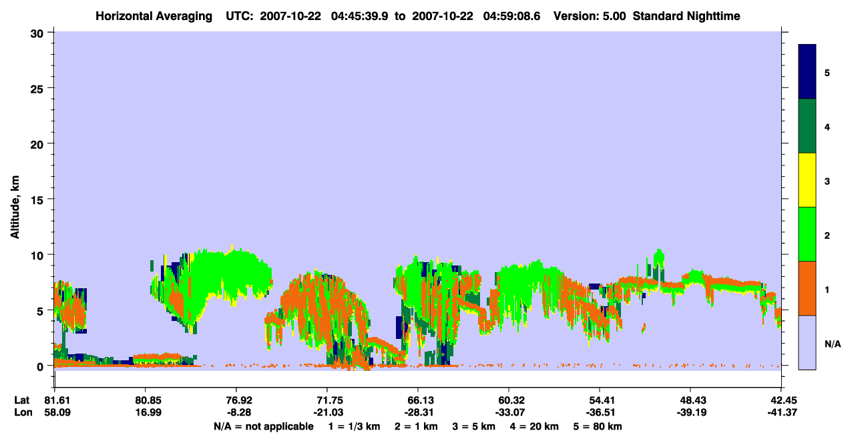Click legend text '2 = 1 km'

(416, 426)
